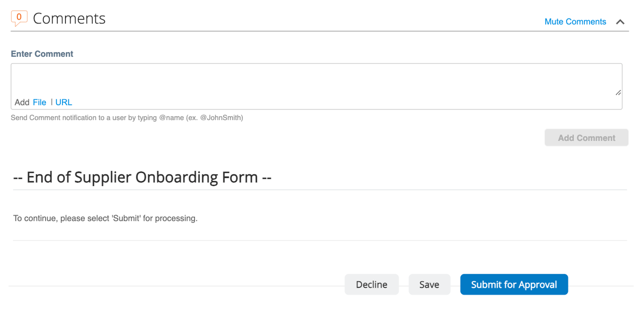Click the separator between File and URL
This screenshot has width=644, height=310.
tap(52, 102)
